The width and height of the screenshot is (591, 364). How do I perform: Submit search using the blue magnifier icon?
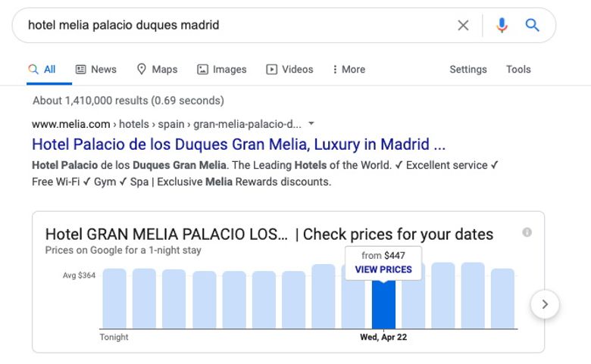pyautogui.click(x=532, y=25)
